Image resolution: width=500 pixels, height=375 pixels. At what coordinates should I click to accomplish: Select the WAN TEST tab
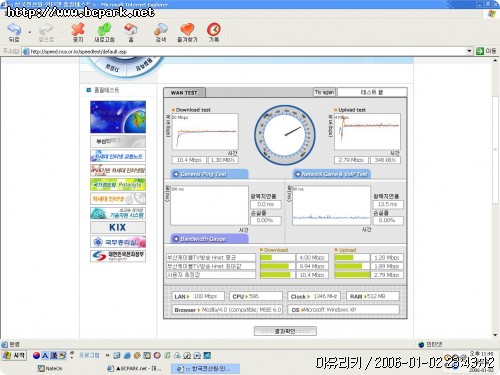click(x=184, y=93)
